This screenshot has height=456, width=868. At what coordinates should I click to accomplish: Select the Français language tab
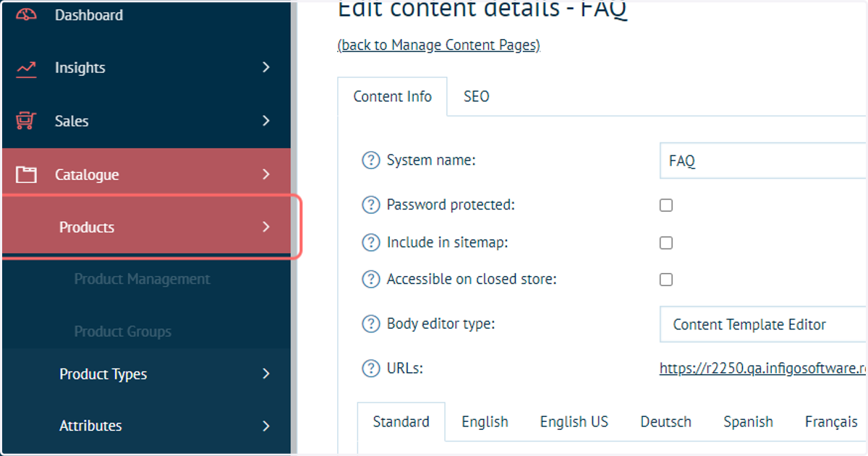click(x=832, y=422)
